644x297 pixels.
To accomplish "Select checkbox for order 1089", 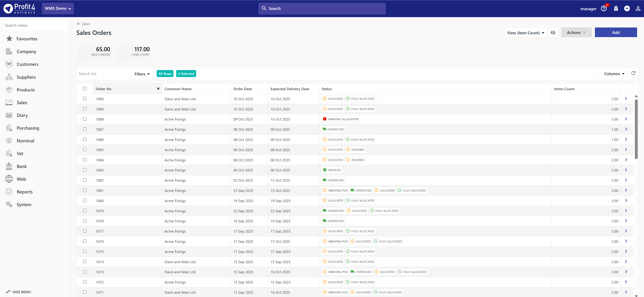I will (x=85, y=109).
